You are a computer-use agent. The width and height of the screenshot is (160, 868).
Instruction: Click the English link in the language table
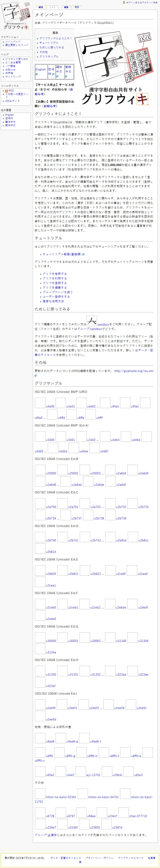tap(41, 69)
